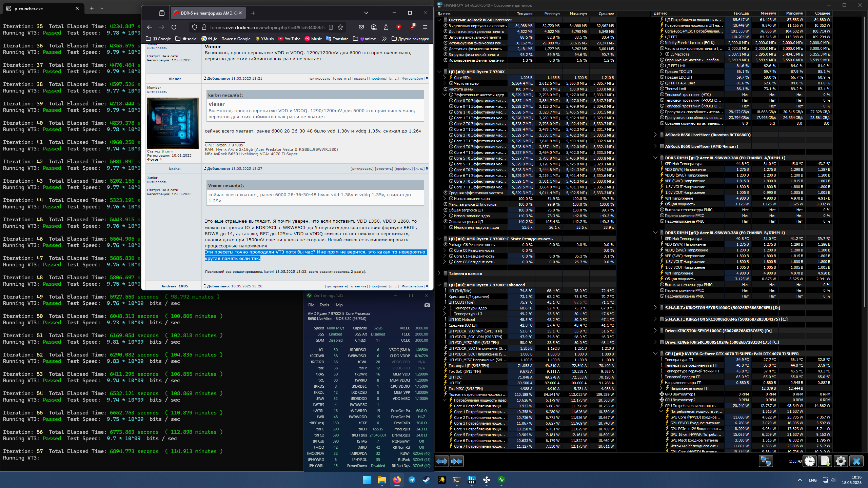868x488 pixels.
Task: Open HWiNFO sensor settings gear
Action: tap(841, 461)
